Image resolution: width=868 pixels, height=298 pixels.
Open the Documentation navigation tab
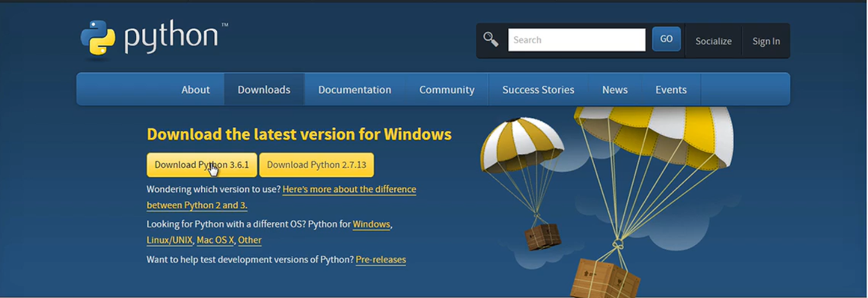(354, 89)
